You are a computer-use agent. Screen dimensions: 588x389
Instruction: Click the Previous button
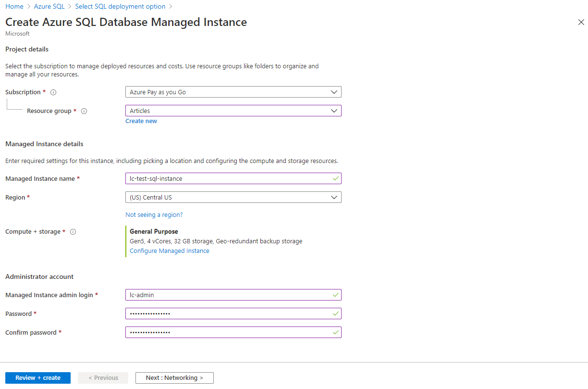103,378
